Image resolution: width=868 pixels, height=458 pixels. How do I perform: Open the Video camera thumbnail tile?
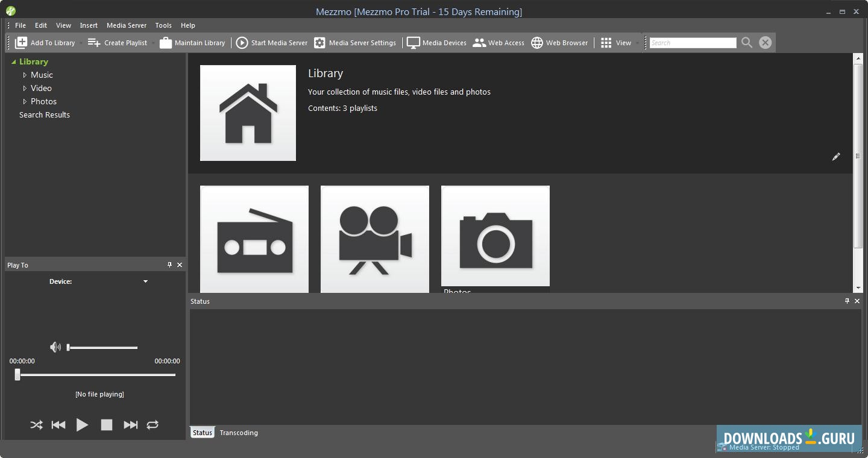(x=375, y=239)
